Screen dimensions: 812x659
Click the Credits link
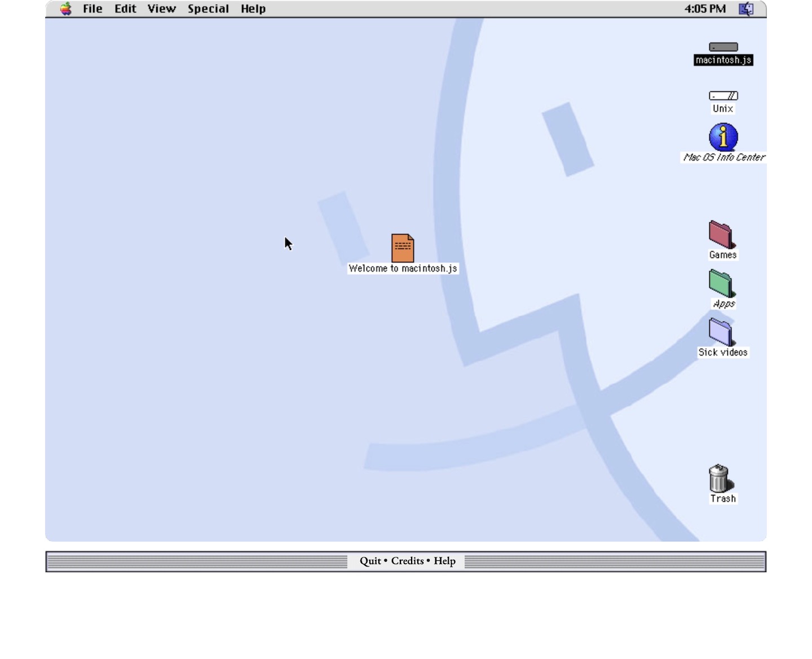click(407, 561)
